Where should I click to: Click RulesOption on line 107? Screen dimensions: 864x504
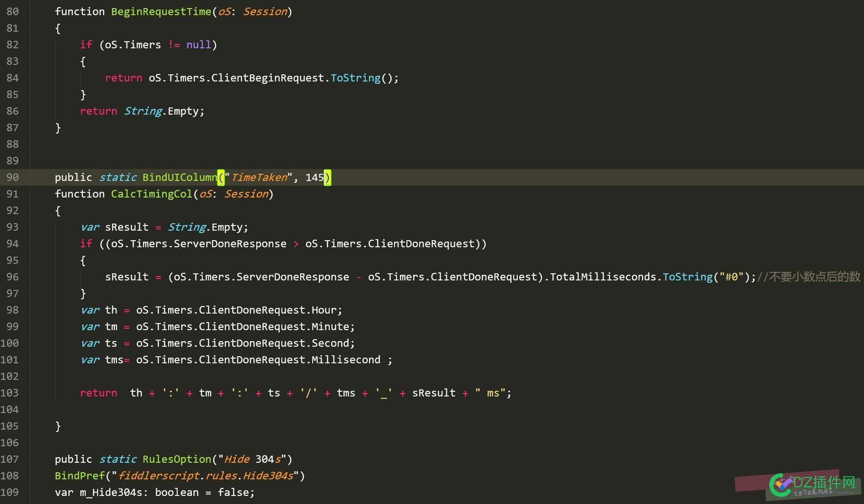click(x=177, y=459)
